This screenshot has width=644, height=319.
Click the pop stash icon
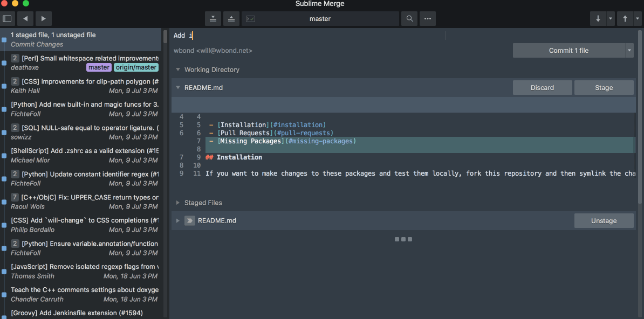(231, 18)
